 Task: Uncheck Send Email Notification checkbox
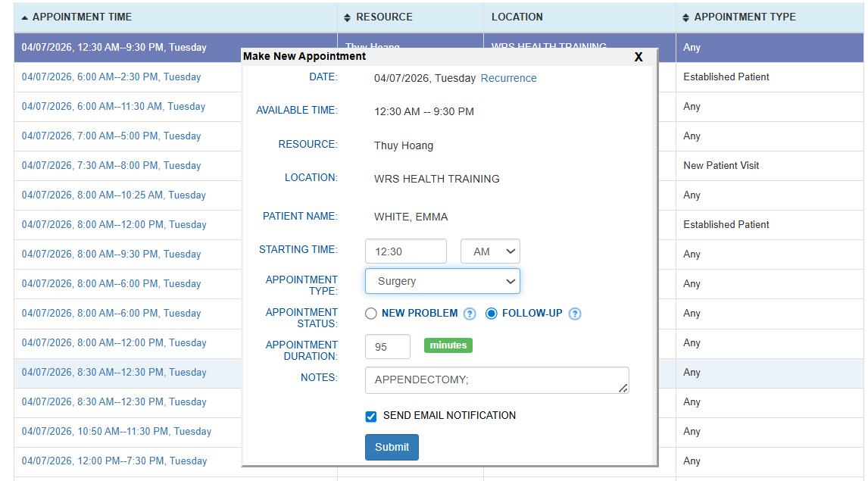click(x=371, y=416)
